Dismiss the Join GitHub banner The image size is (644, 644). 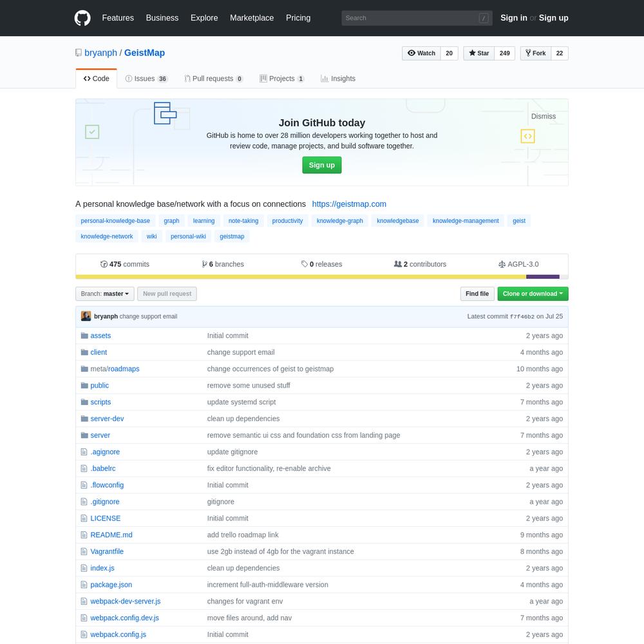[x=544, y=117]
